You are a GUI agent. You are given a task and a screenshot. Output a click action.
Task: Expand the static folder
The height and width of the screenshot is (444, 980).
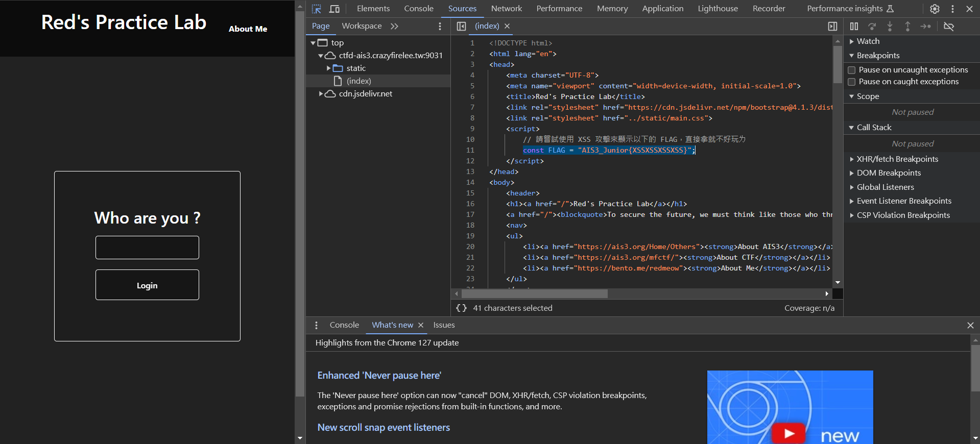tap(329, 68)
